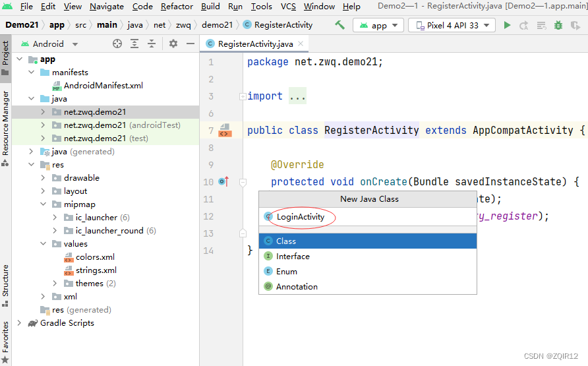This screenshot has height=366, width=588.
Task: Expand the net.zwq.demo21 main package
Action: point(43,111)
